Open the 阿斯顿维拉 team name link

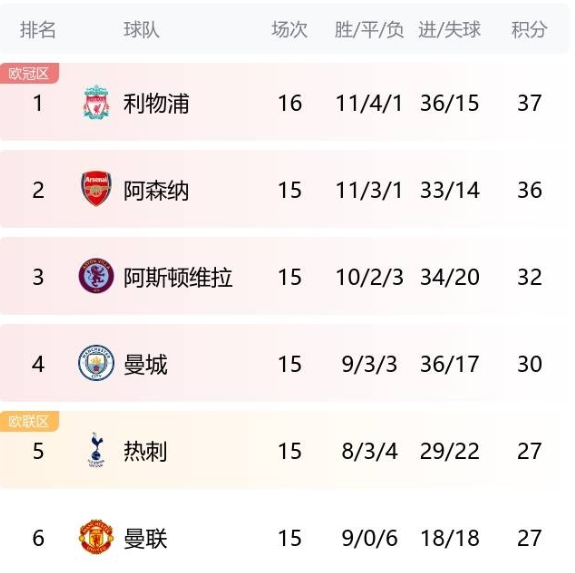coord(178,277)
